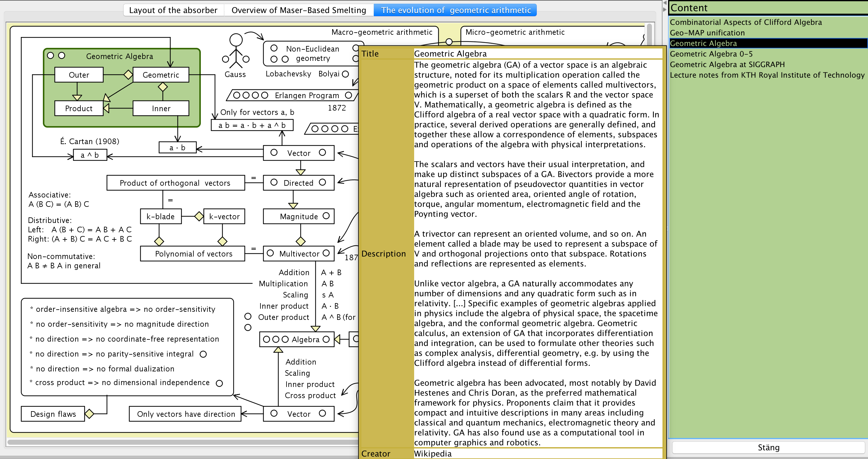Click diamond next to Design flaws box

[89, 414]
